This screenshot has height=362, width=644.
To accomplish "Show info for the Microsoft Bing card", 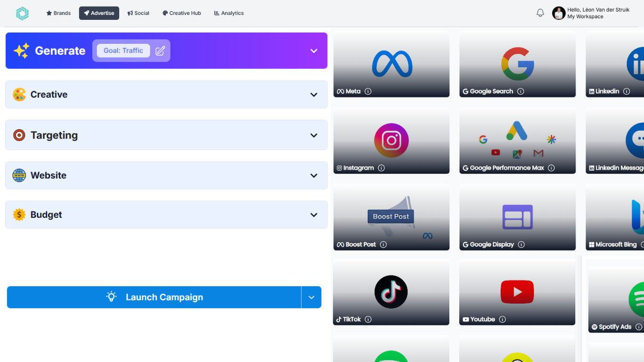I will point(642,245).
